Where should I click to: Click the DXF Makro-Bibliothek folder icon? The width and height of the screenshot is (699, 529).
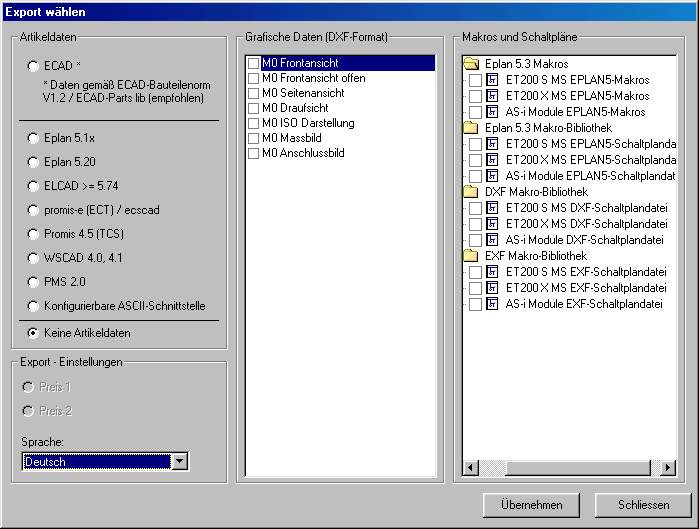pyautogui.click(x=471, y=192)
